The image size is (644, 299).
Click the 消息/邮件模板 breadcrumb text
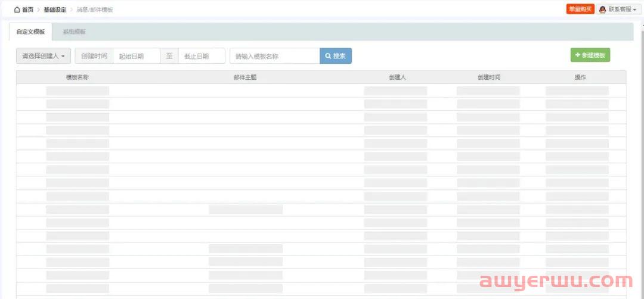click(x=94, y=10)
